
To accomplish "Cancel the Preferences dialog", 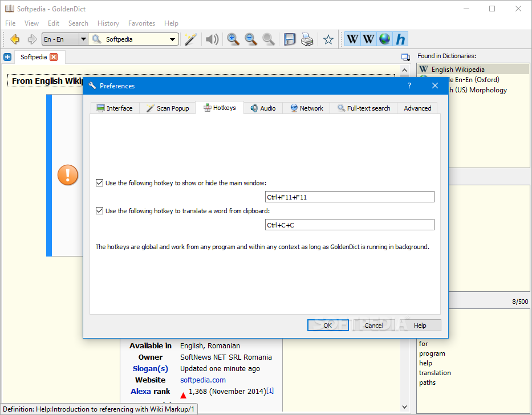I will pos(374,325).
